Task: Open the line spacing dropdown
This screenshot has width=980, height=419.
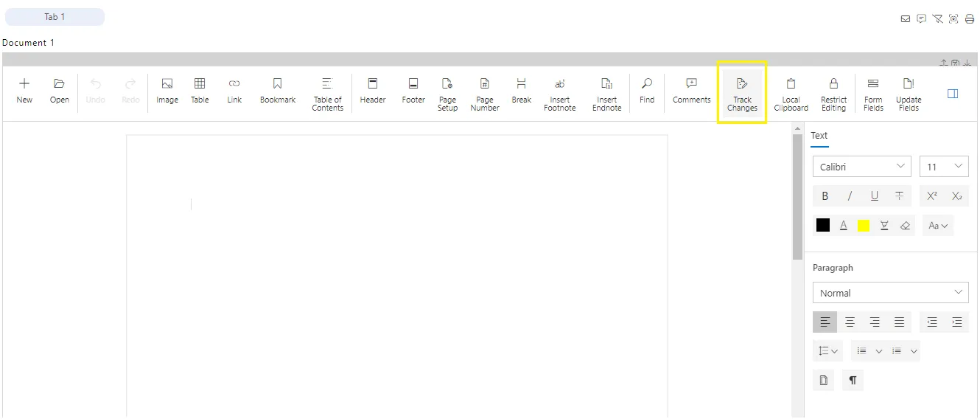Action: [828, 351]
